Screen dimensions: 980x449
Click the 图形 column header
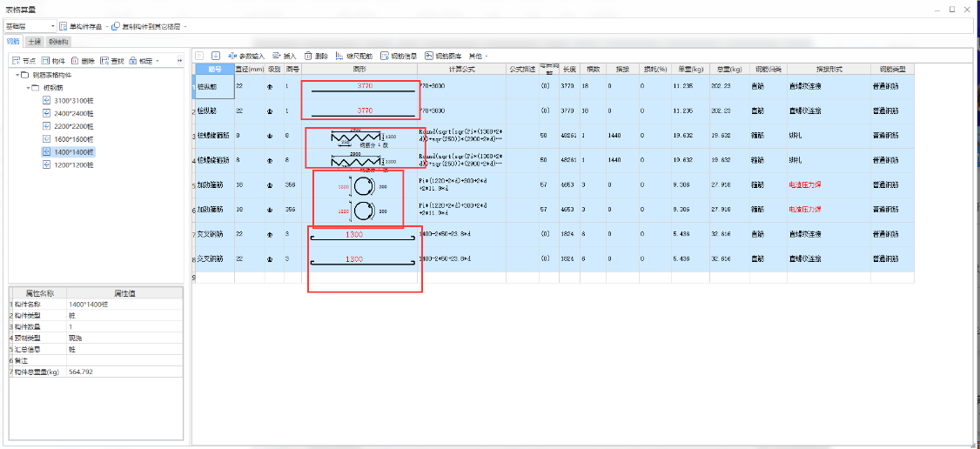pos(359,69)
